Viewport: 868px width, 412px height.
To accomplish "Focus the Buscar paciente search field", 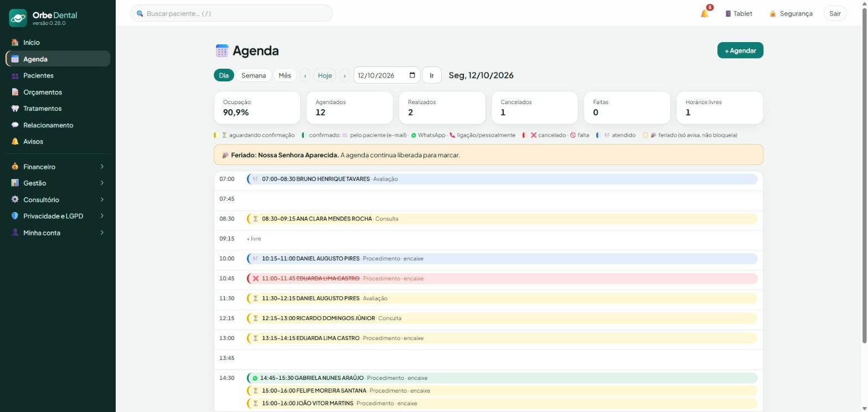I will [231, 13].
